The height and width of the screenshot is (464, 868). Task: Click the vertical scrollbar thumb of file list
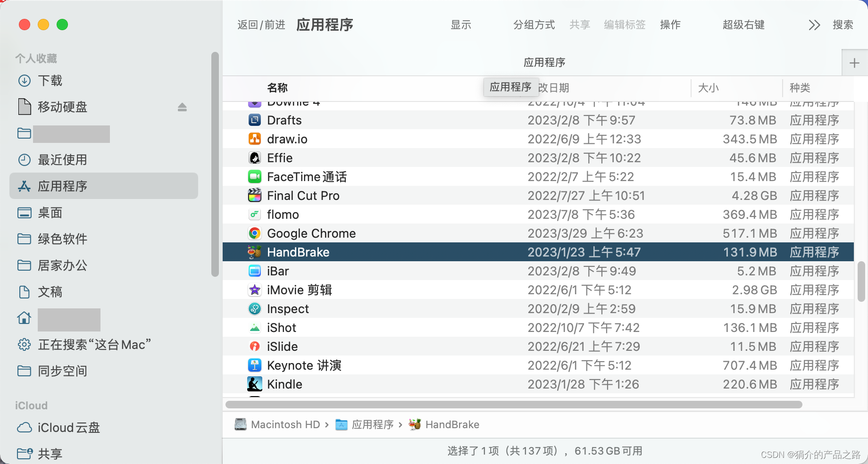pyautogui.click(x=861, y=282)
